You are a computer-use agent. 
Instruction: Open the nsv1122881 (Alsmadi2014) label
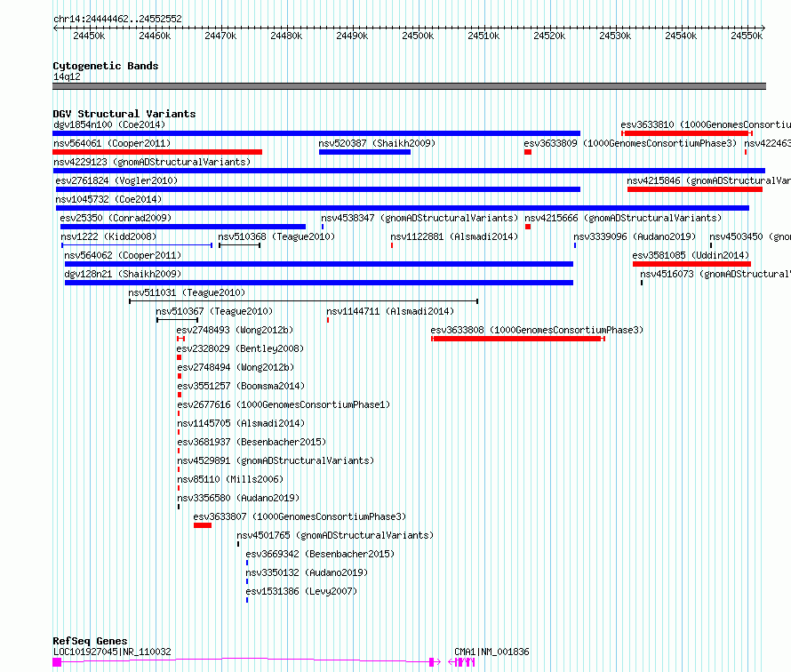point(454,236)
